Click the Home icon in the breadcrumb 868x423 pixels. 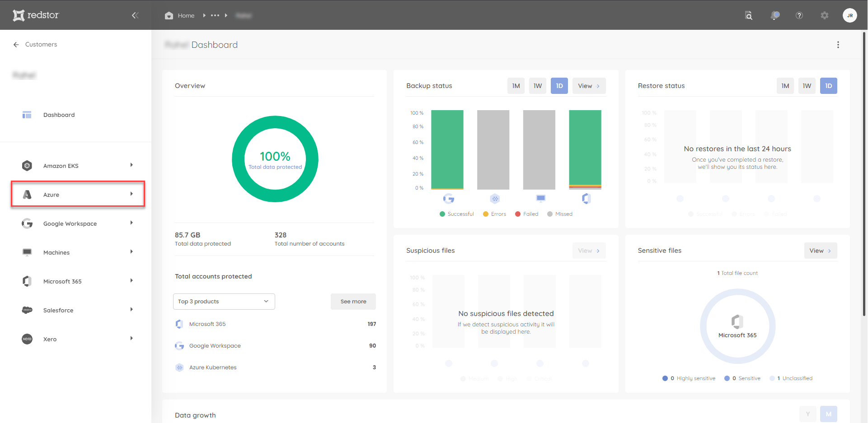(x=169, y=15)
